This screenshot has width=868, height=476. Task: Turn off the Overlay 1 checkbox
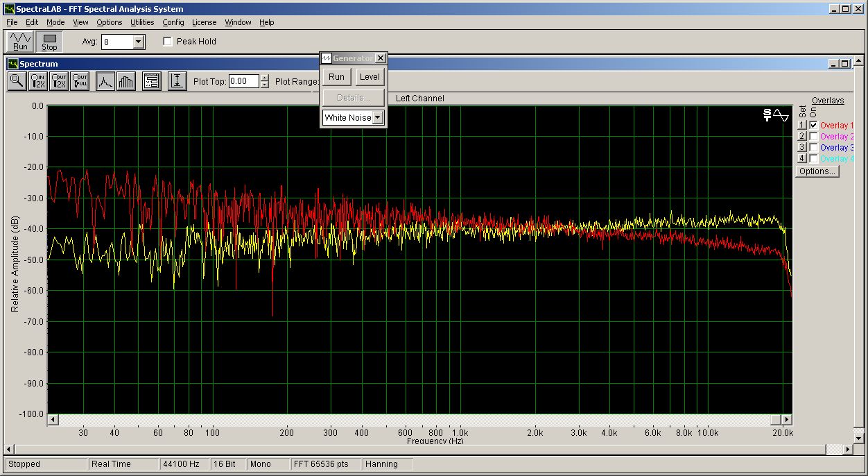[x=813, y=126]
